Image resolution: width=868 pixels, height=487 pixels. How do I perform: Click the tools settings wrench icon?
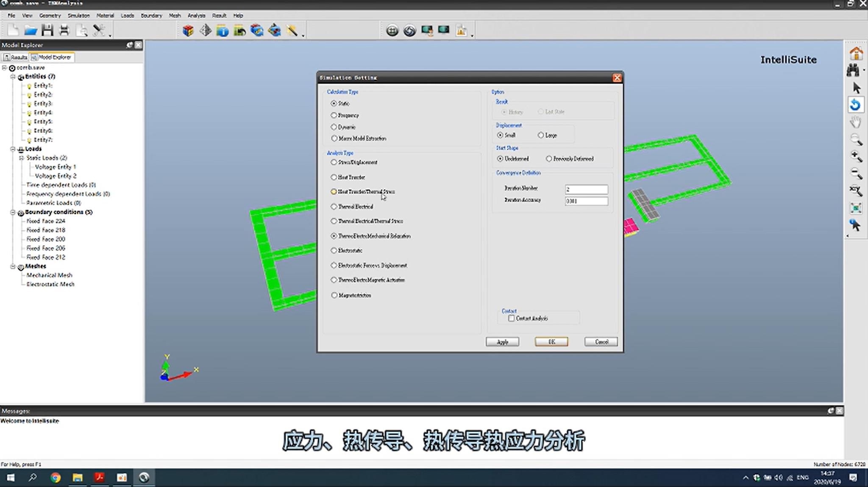pos(99,31)
